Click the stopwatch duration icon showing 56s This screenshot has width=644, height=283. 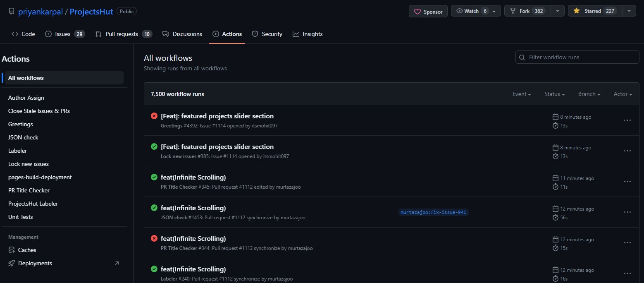click(x=555, y=217)
